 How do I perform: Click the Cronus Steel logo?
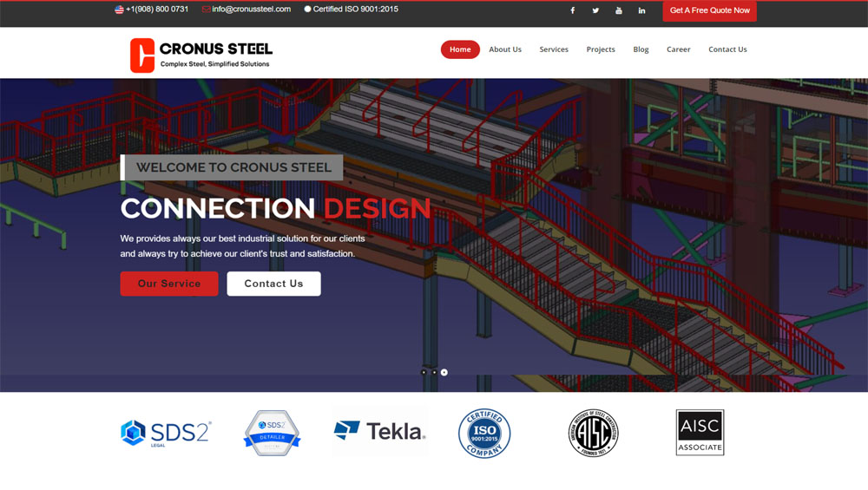click(201, 55)
